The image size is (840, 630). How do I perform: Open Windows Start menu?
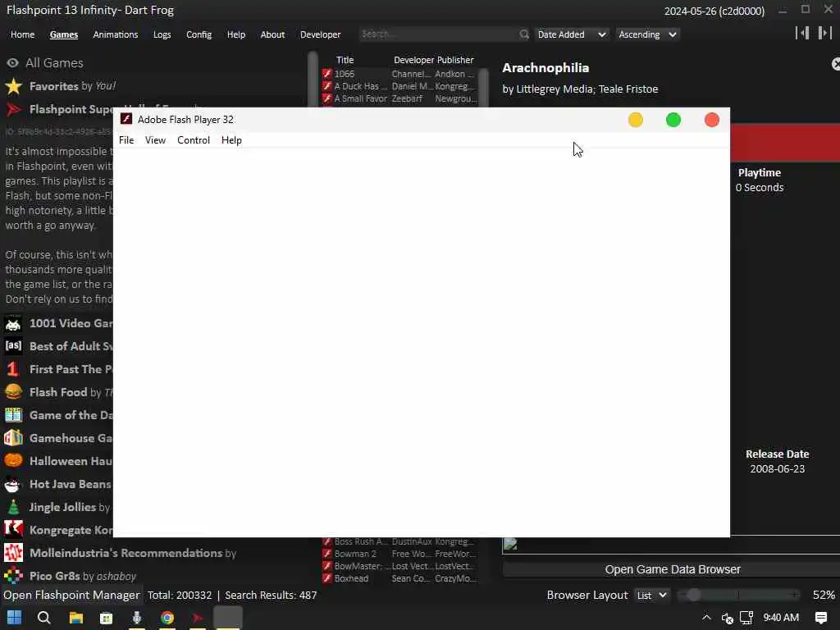click(15, 618)
